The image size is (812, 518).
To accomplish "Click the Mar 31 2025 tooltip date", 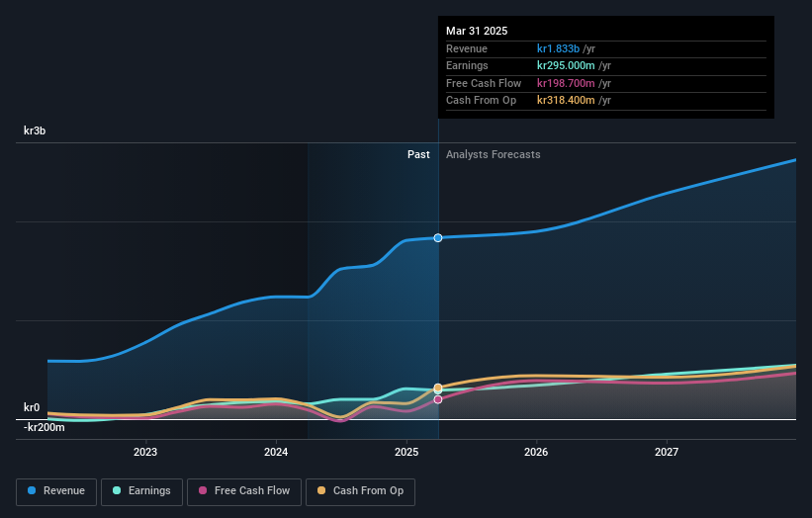I will [477, 31].
